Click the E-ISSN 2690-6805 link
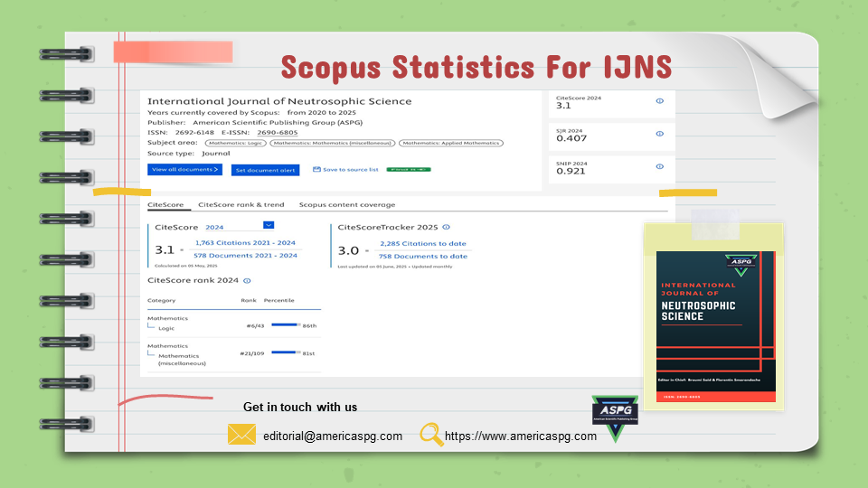This screenshot has width=868, height=488. coord(278,133)
